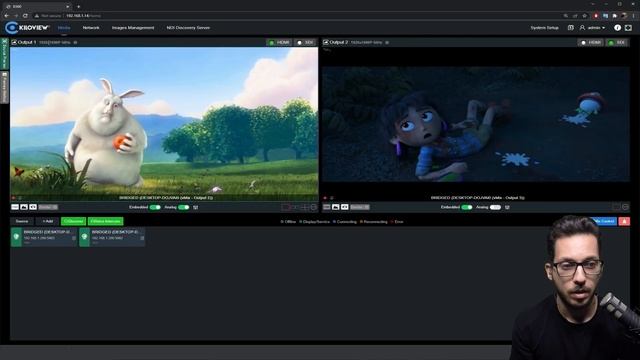Open the Media tab in Kiloview navigation
This screenshot has height=360, width=640.
coord(64,28)
